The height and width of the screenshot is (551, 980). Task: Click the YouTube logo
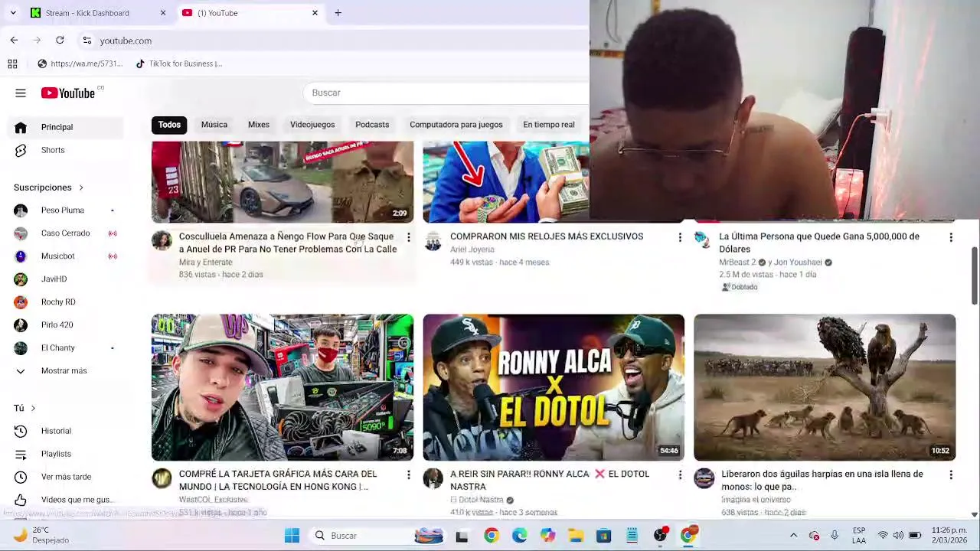(68, 93)
